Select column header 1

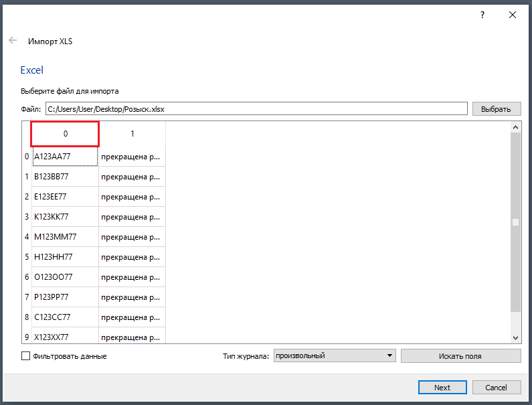pyautogui.click(x=132, y=134)
